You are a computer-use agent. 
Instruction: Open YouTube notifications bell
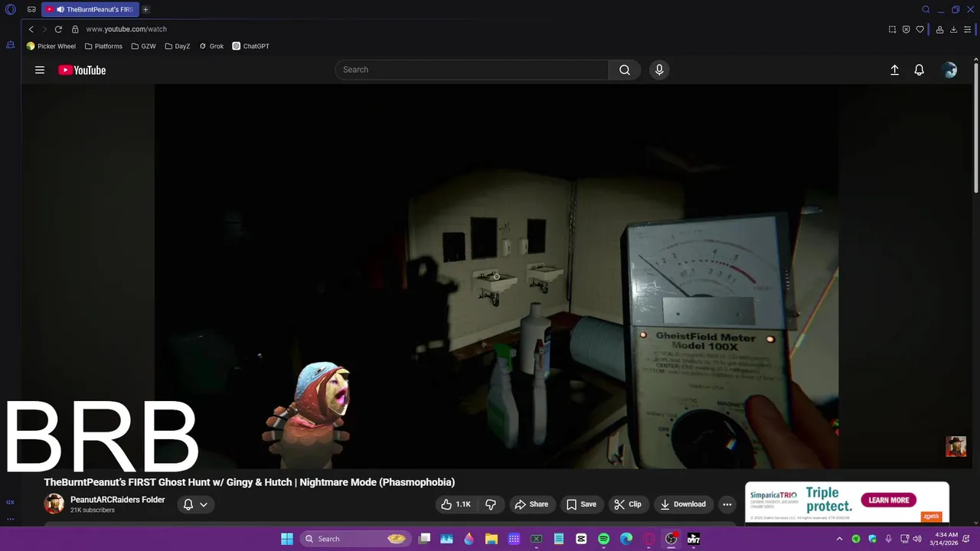click(920, 70)
